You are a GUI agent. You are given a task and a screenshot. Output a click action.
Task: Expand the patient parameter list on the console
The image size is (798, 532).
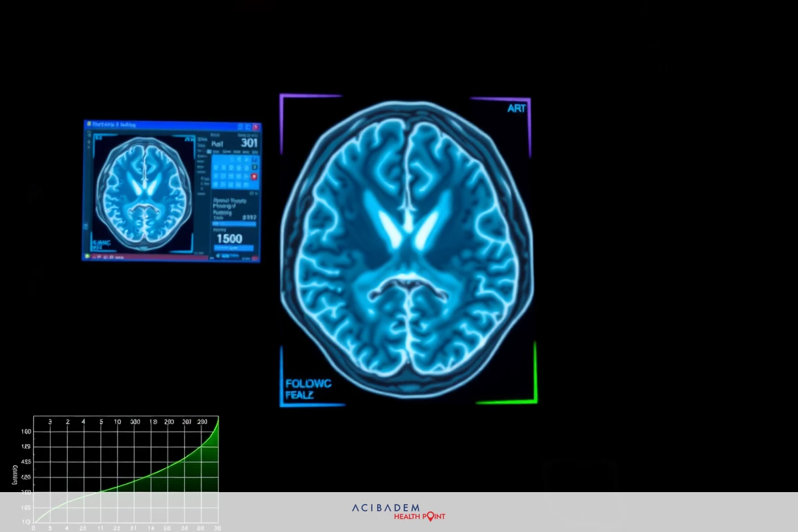pos(229,205)
